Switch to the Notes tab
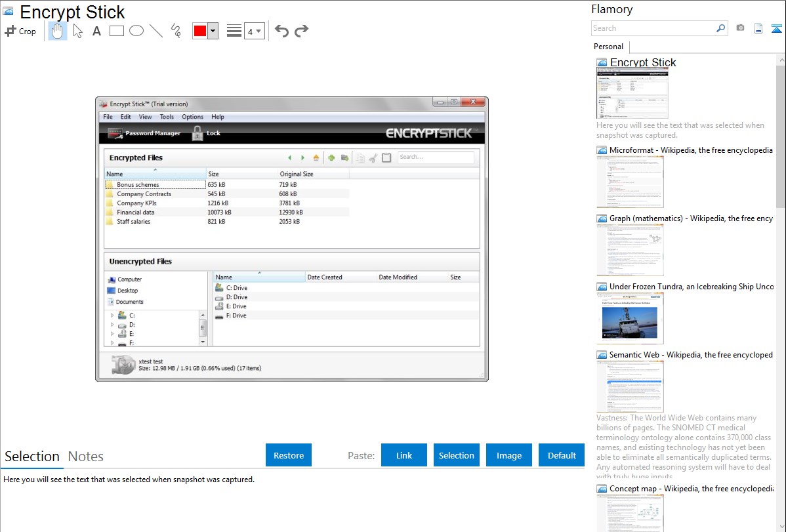Viewport: 786px width, 532px height. [86, 457]
